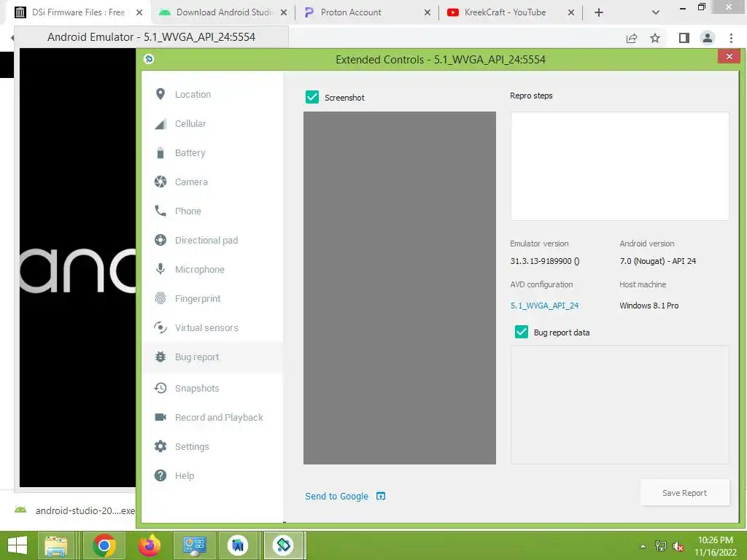Select the Bug report label
747x560 pixels.
[x=197, y=357]
